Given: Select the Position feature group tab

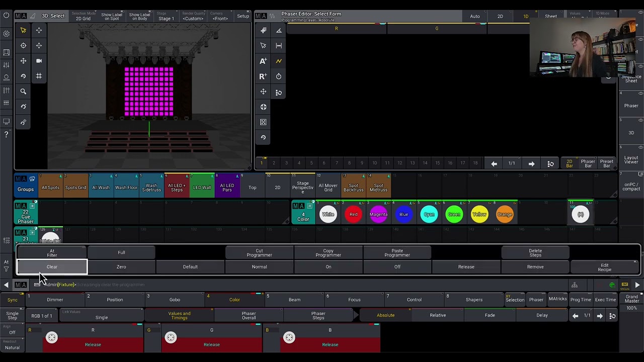Looking at the screenshot, I should [115, 300].
